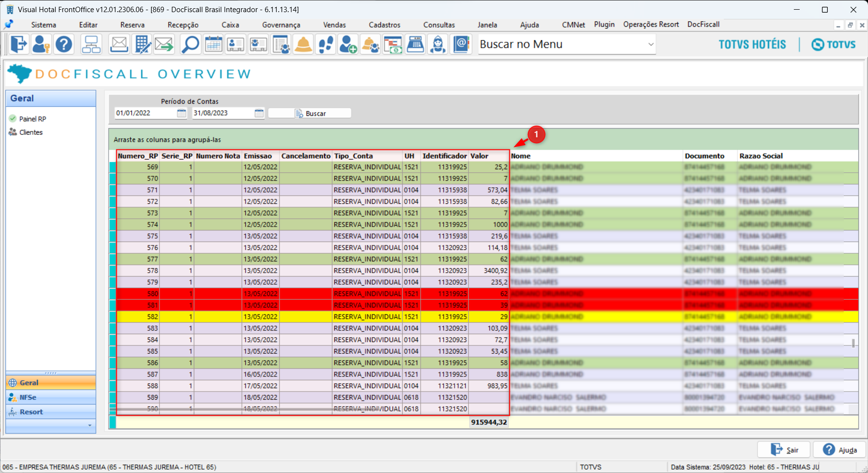Open the list with people icon
The height and width of the screenshot is (473, 868).
click(281, 45)
